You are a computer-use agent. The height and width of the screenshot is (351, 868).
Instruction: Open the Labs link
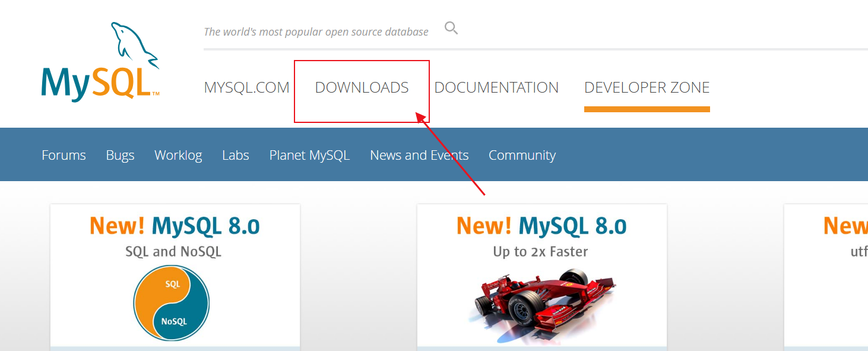(x=236, y=155)
